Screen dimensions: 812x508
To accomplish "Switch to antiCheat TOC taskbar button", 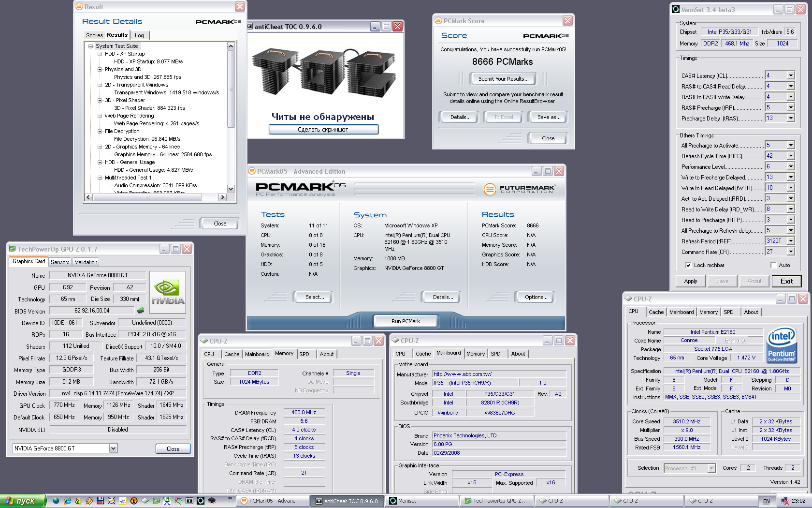I will pyautogui.click(x=347, y=501).
